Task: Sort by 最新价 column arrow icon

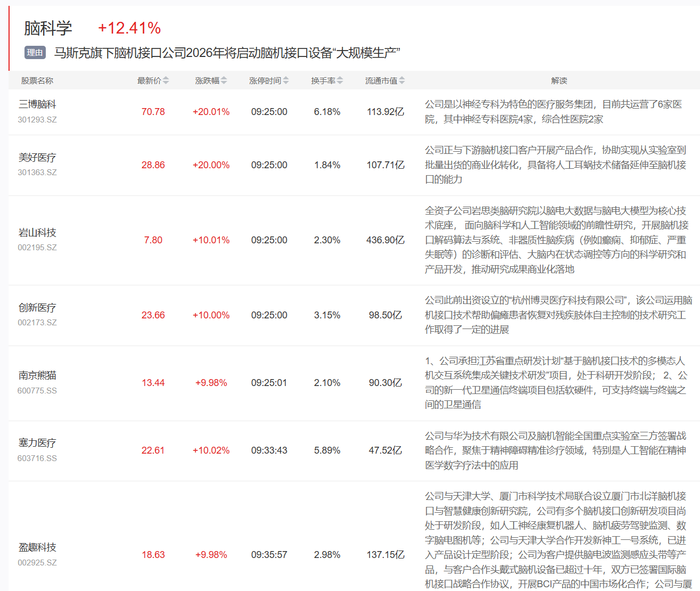Action: pos(166,81)
